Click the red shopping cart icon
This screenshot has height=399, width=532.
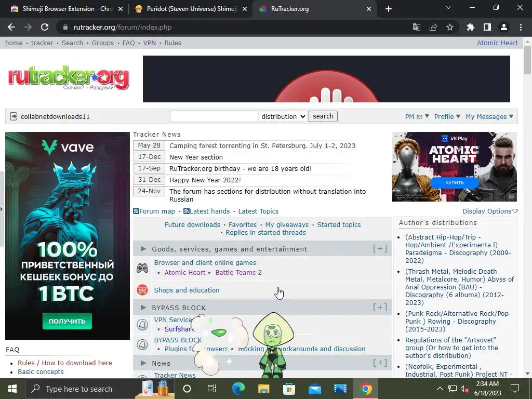[142, 290]
